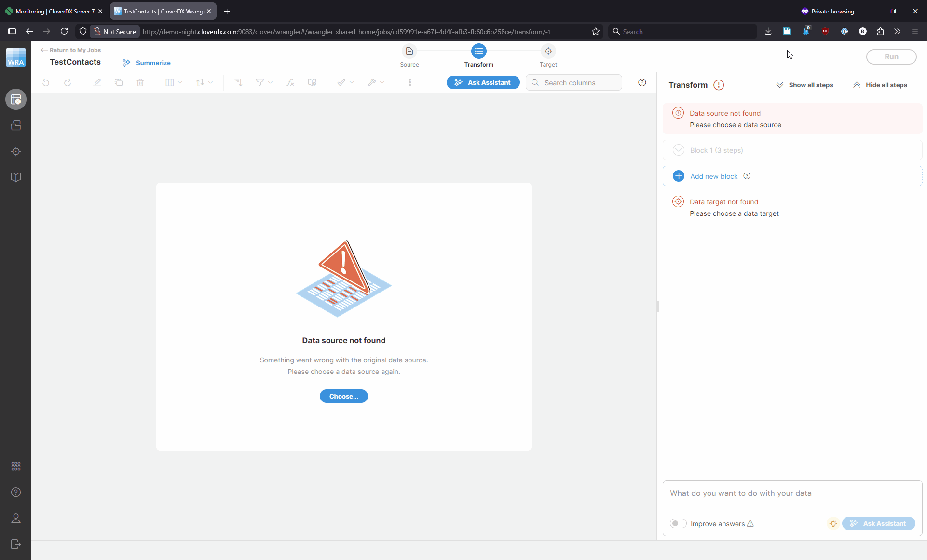Toggle the Improve answers switch

pos(678,523)
